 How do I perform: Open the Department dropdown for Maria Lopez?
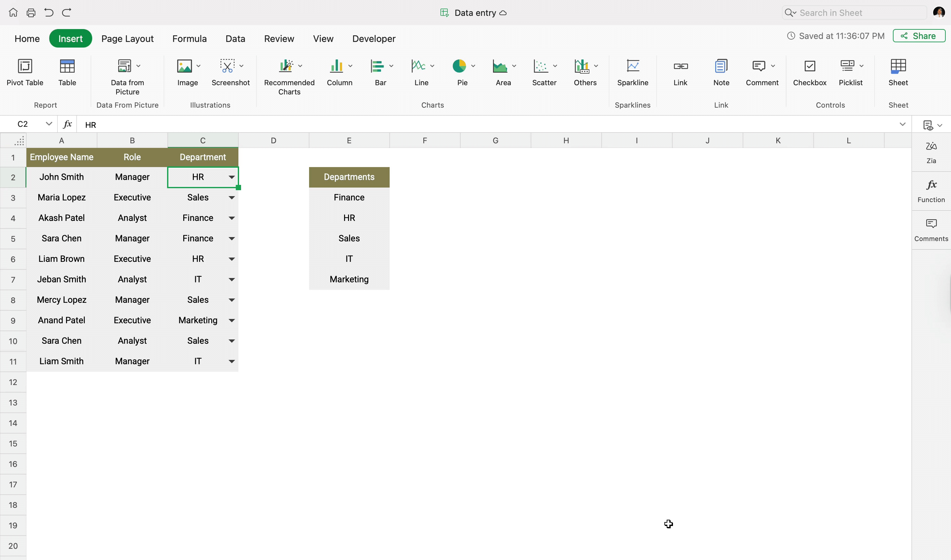coord(232,198)
